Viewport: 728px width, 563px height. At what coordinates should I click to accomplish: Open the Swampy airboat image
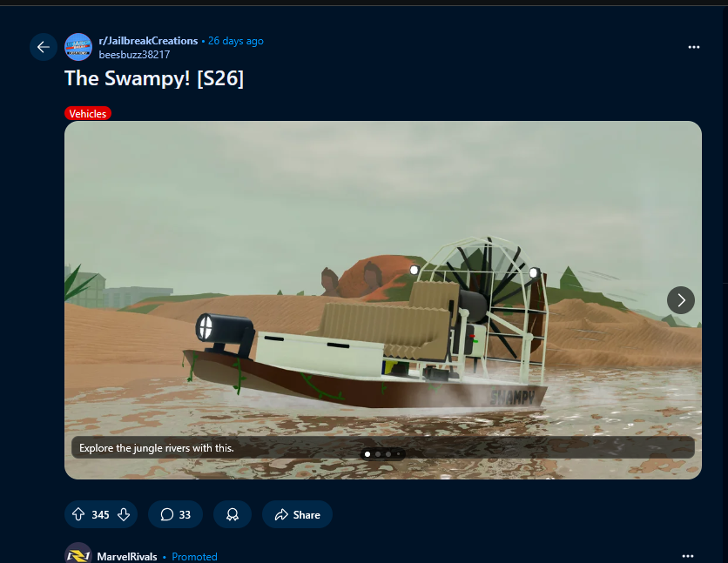coord(382,300)
